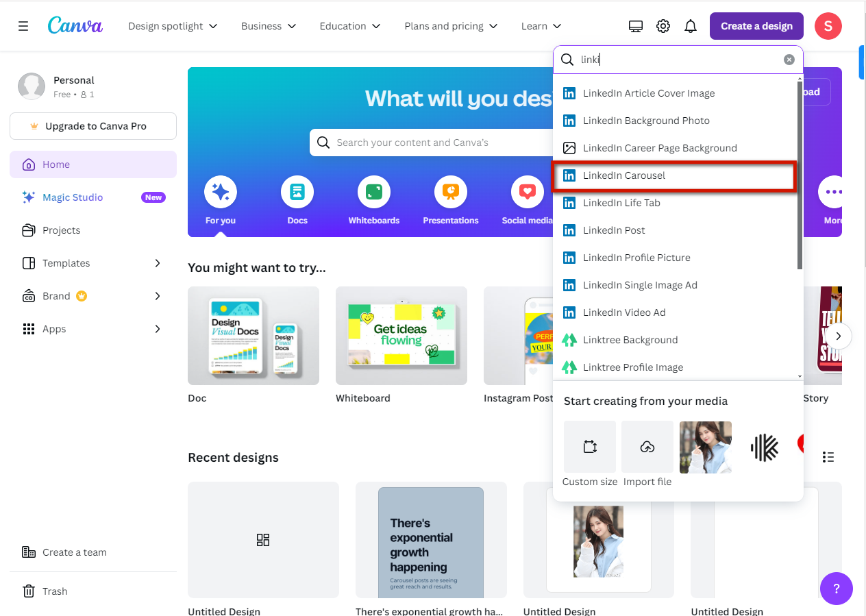Open the help question mark button

point(837,589)
